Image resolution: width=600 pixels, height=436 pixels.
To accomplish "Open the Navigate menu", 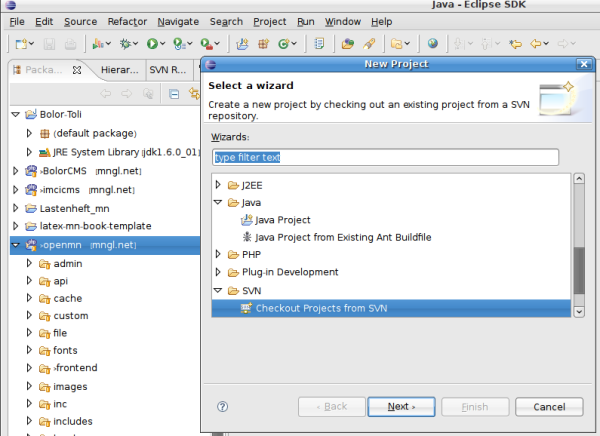I will pyautogui.click(x=178, y=22).
